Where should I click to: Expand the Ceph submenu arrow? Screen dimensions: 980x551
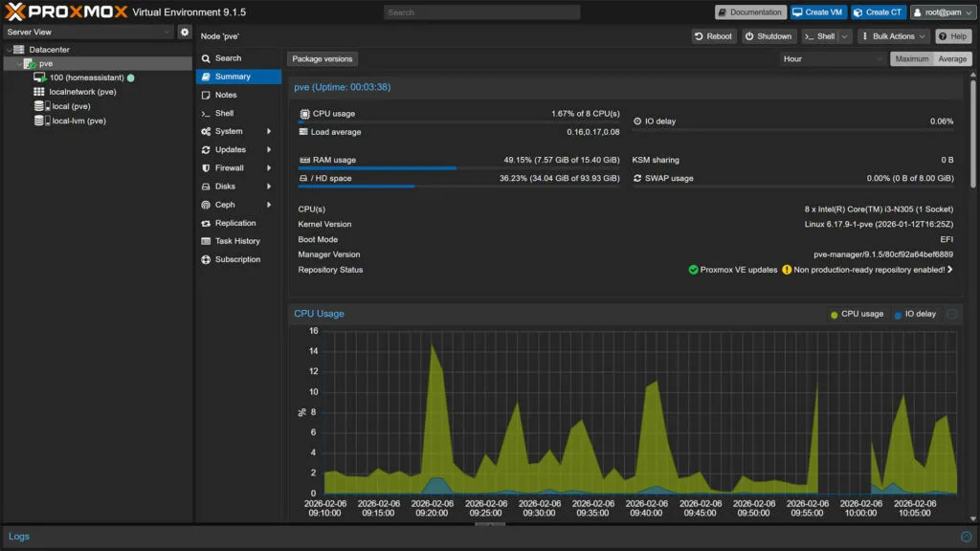coord(269,205)
